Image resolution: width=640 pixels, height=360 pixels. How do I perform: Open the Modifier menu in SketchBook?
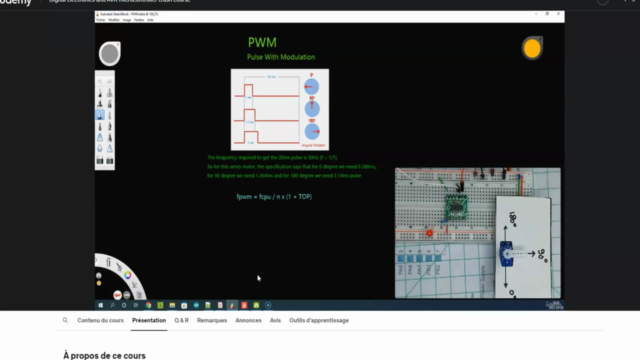tap(114, 20)
